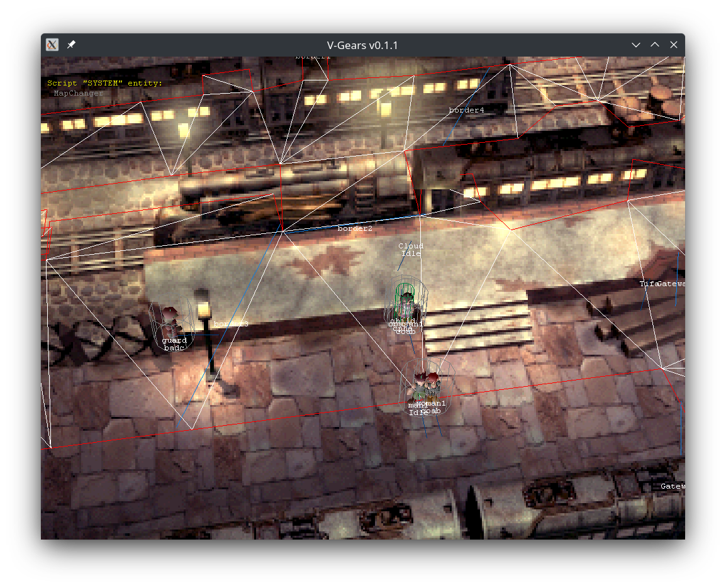
Task: Click the pin window icon
Action: click(71, 45)
